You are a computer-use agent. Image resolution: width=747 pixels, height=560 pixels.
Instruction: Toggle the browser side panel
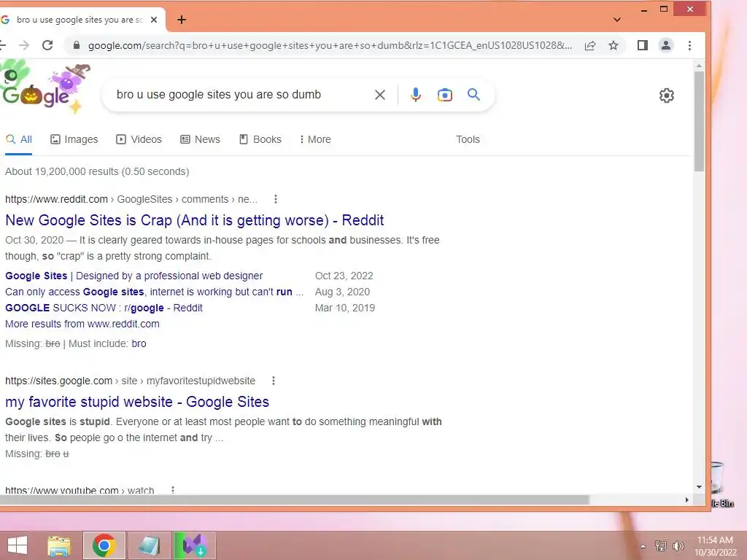pos(642,45)
